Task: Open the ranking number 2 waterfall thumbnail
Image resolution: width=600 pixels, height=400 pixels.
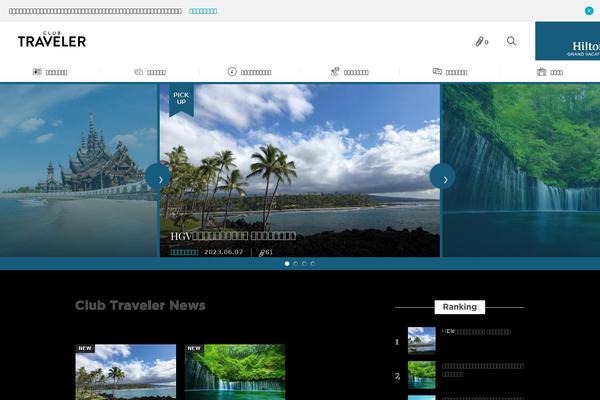Action: [x=421, y=375]
